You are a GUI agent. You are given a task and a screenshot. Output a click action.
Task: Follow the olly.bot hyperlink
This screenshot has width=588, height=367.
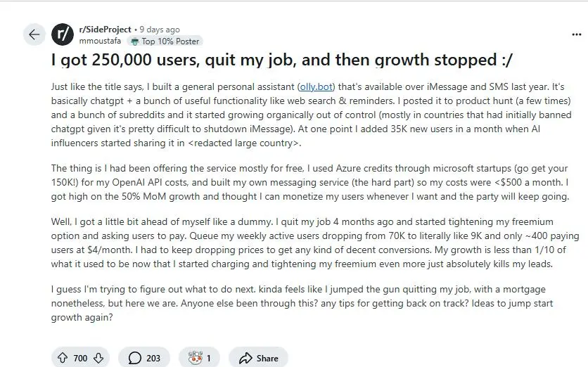tap(317, 86)
